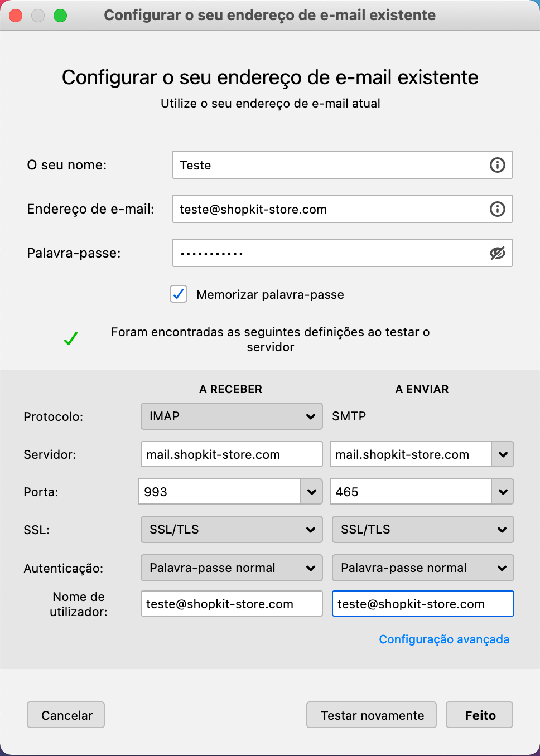The image size is (540, 756).
Task: Click the incoming server hostname field
Action: 232,454
